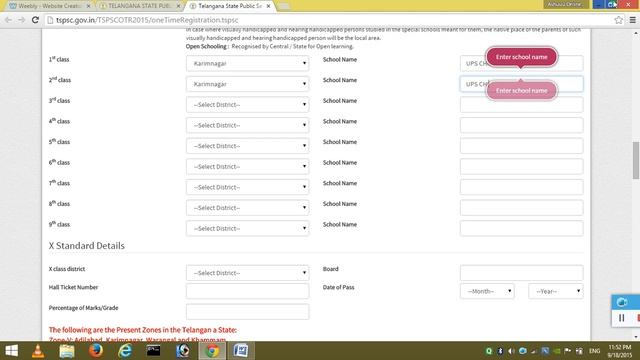Open the Windows Start button

pos(11,351)
